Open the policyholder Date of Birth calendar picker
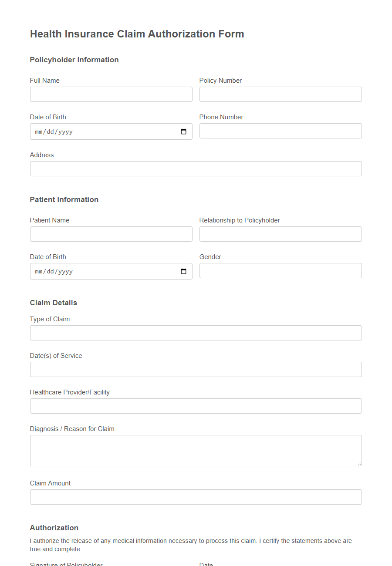Screen dimensions: 392x566 point(183,131)
